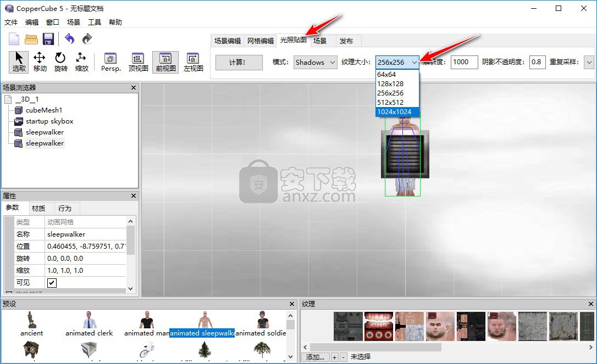Image resolution: width=597 pixels, height=364 pixels.
Task: Select the bicycle preset icon
Action: pyautogui.click(x=147, y=349)
